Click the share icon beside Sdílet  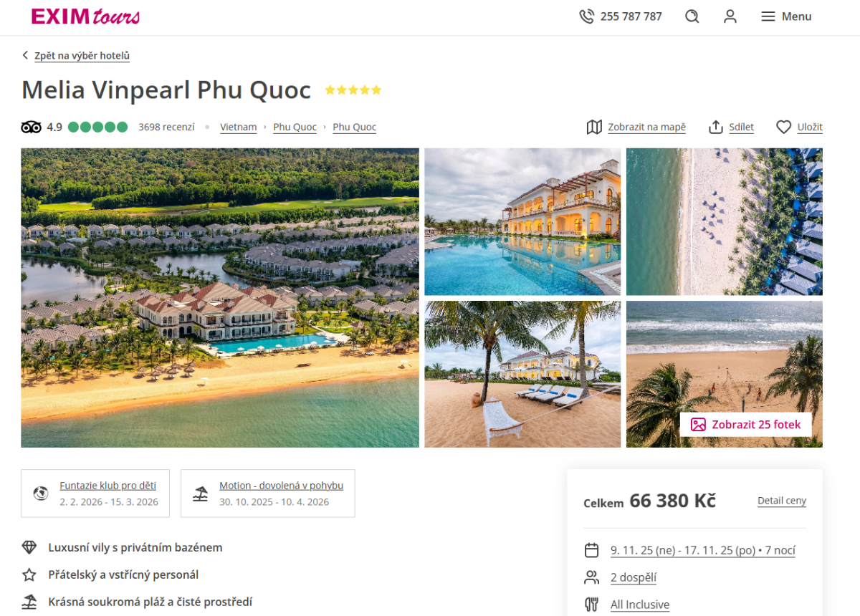coord(715,127)
